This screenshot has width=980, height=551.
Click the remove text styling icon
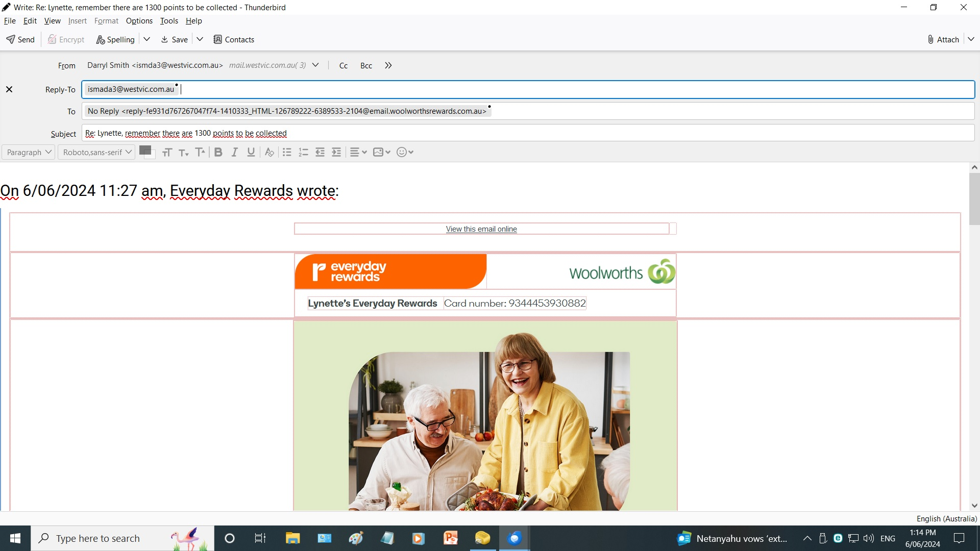(x=269, y=152)
